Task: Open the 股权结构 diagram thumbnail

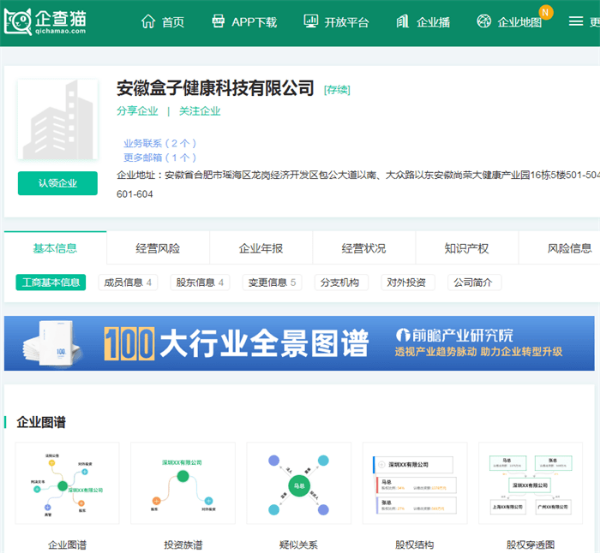Action: tap(415, 483)
